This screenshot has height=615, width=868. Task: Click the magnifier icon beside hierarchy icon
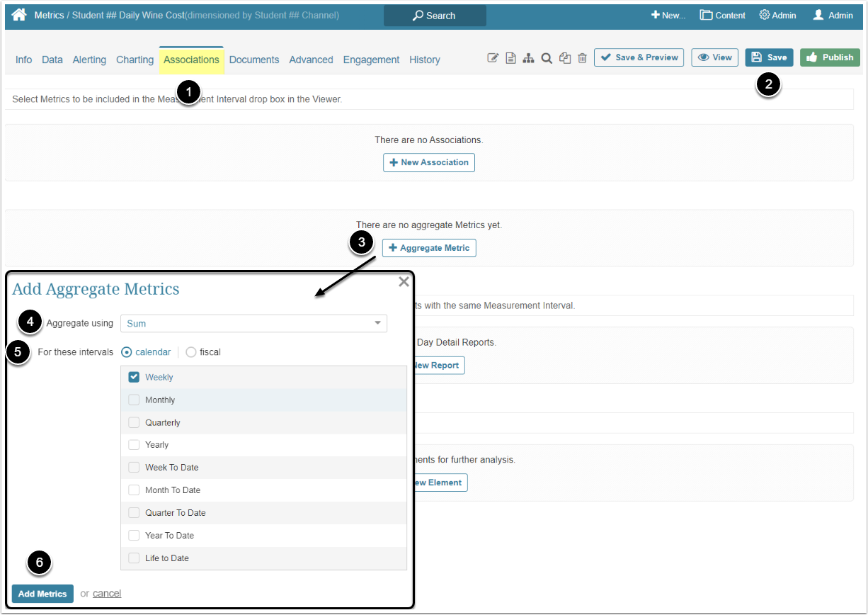pyautogui.click(x=547, y=58)
